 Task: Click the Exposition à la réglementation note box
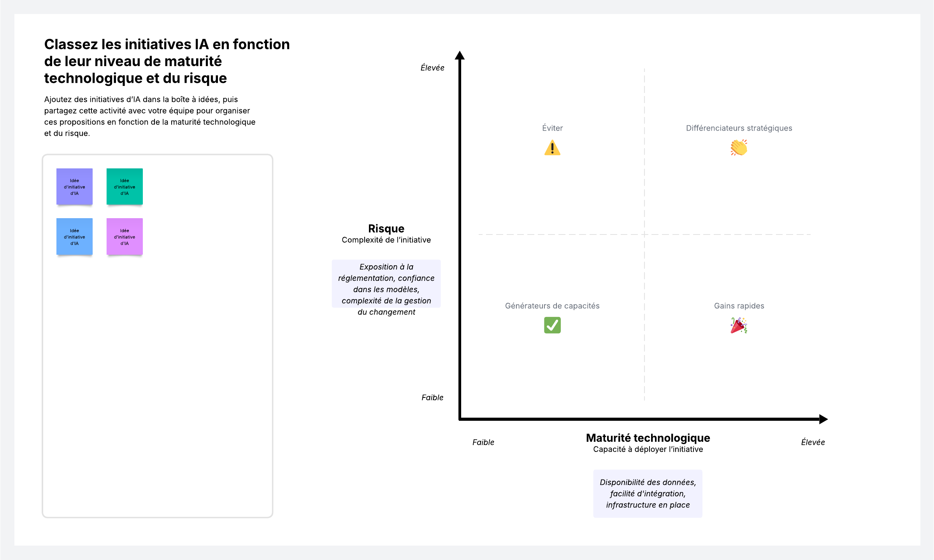point(386,284)
